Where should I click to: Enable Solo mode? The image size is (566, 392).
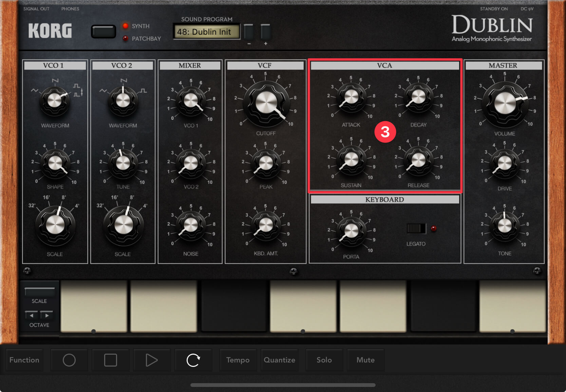point(324,360)
